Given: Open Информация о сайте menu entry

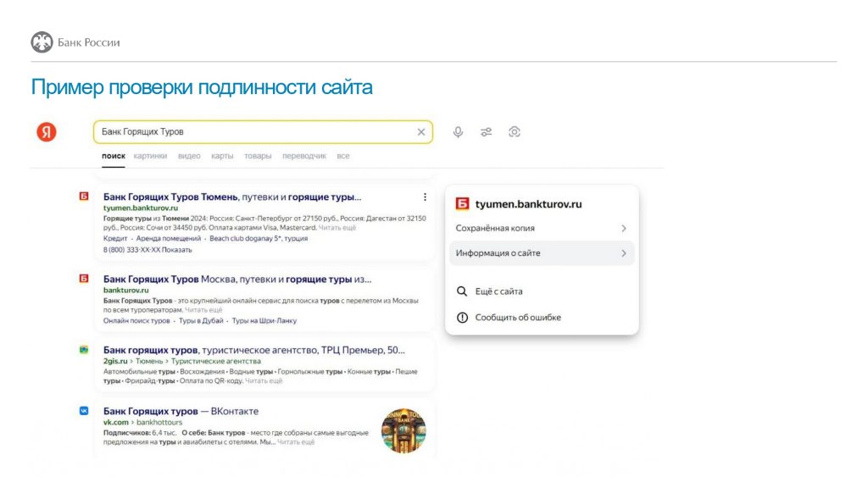Looking at the screenshot, I should [542, 252].
